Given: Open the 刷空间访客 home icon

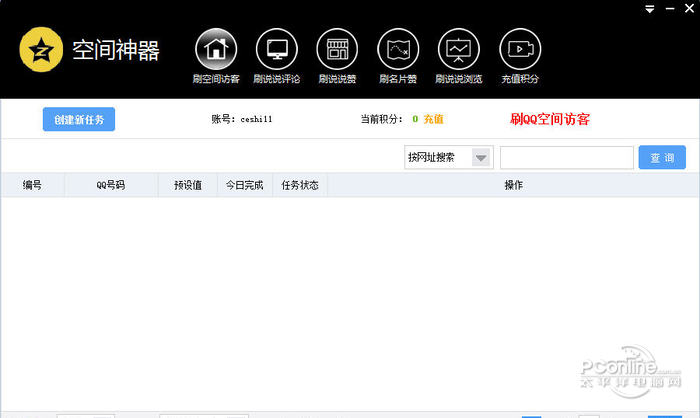Looking at the screenshot, I should pos(216,49).
